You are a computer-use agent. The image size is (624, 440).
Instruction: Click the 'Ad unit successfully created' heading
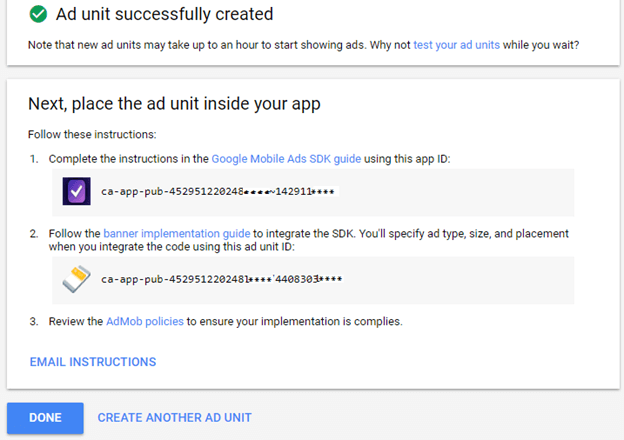click(164, 14)
